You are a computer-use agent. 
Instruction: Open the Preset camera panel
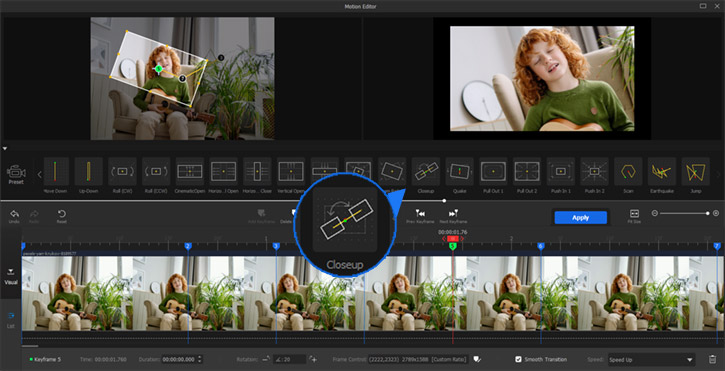pos(16,174)
